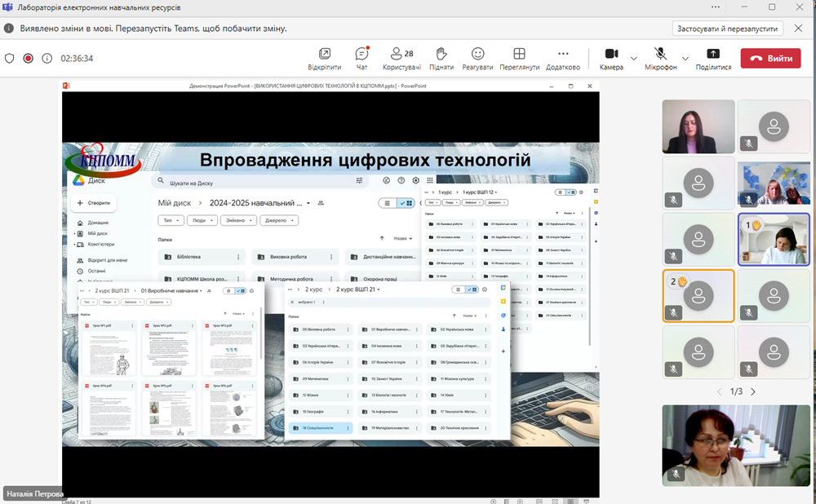Open the meeting Chat panel
Viewport: 816px width, 504px height.
[x=361, y=58]
